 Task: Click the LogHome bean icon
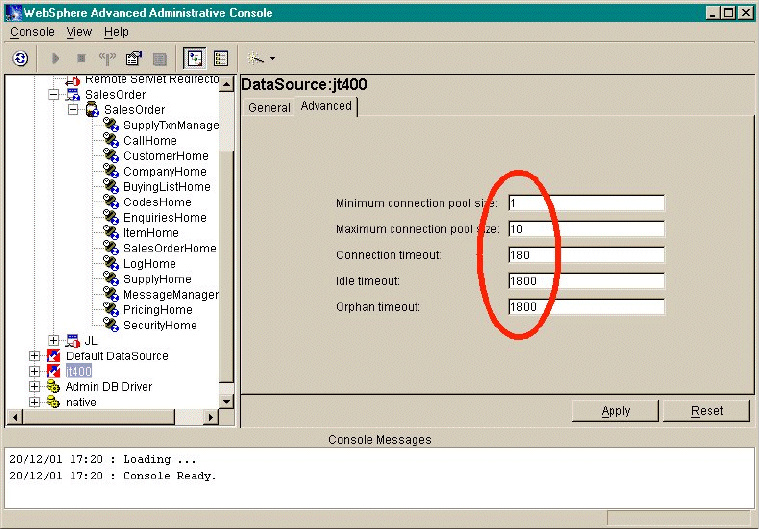pos(111,264)
